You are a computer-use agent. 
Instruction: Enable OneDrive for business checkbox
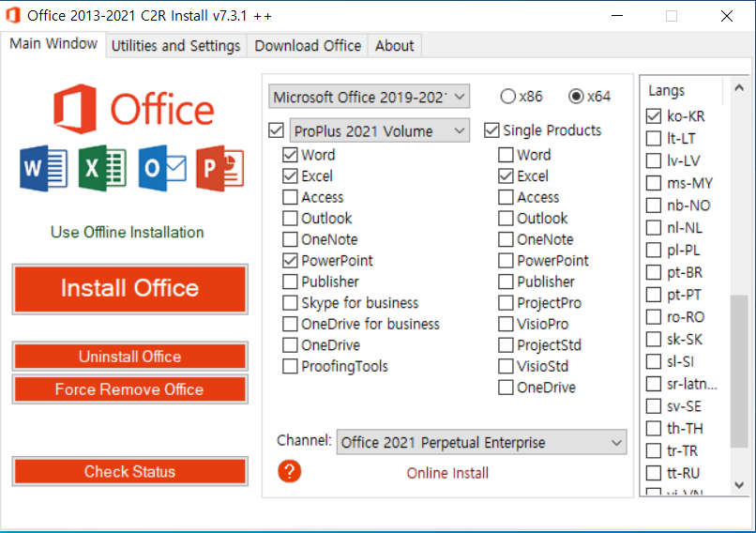click(290, 324)
